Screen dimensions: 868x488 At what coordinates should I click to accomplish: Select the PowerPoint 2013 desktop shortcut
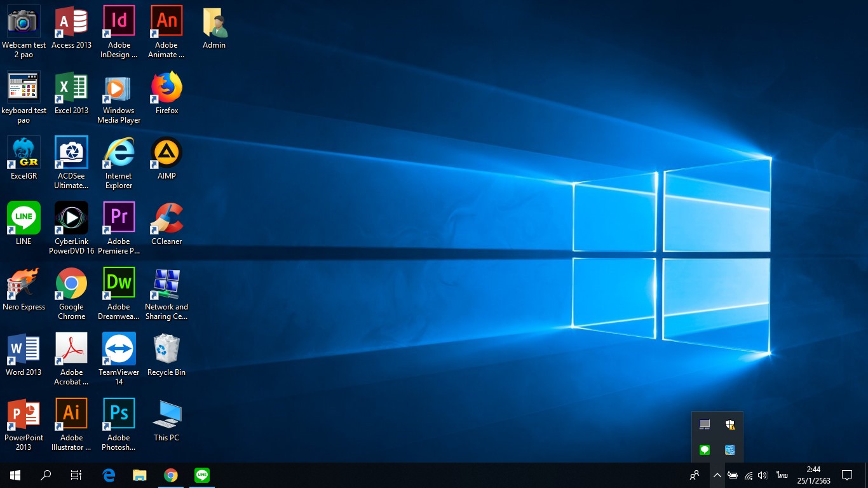24,425
